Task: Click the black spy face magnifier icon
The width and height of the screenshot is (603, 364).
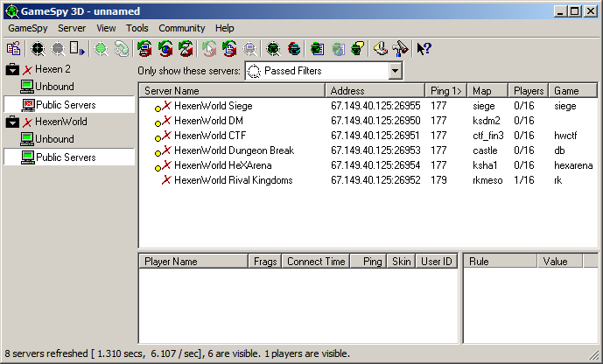Action: pos(273,49)
